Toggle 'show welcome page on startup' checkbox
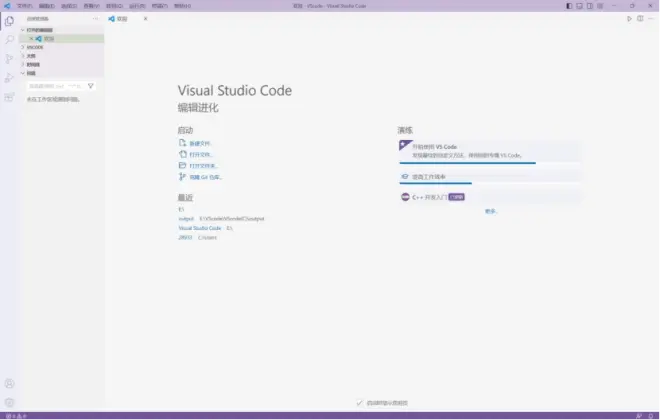 [359, 403]
